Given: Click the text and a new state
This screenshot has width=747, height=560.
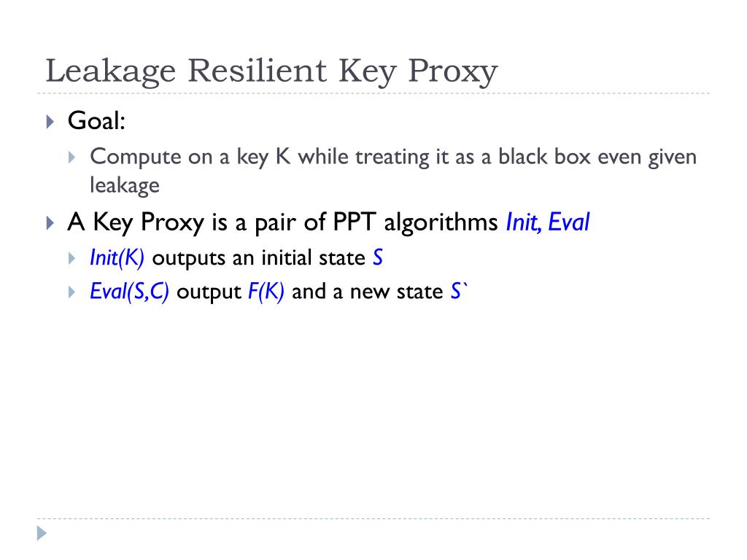Looking at the screenshot, I should pos(368,292).
